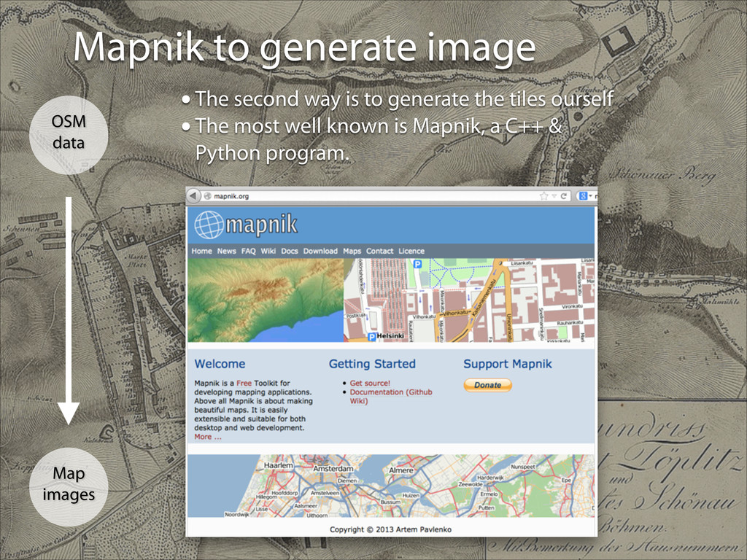Click the Free link in Welcome text
This screenshot has height=560, width=747.
244,383
